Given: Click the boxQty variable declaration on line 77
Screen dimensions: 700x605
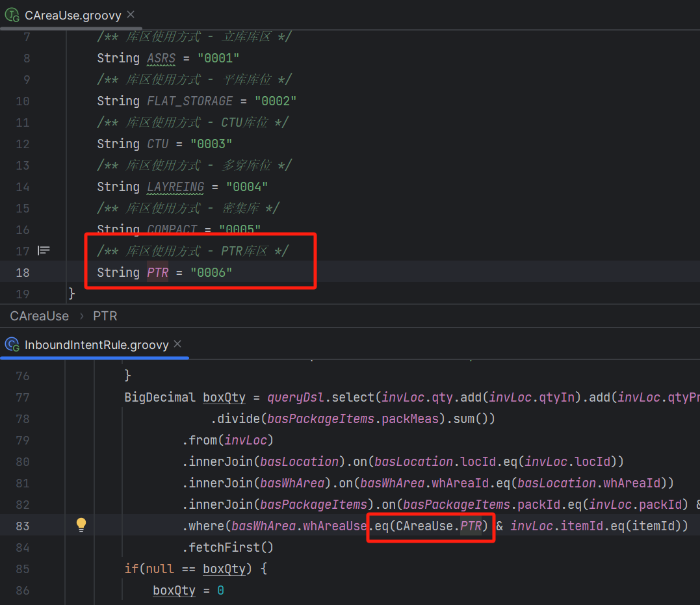Looking at the screenshot, I should click(x=224, y=398).
